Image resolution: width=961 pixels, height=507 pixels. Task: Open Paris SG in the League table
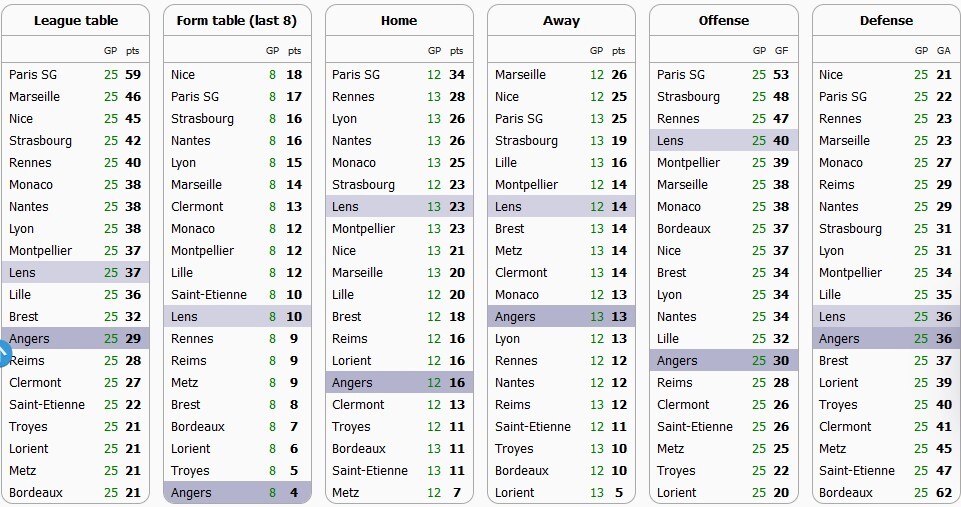(x=34, y=75)
